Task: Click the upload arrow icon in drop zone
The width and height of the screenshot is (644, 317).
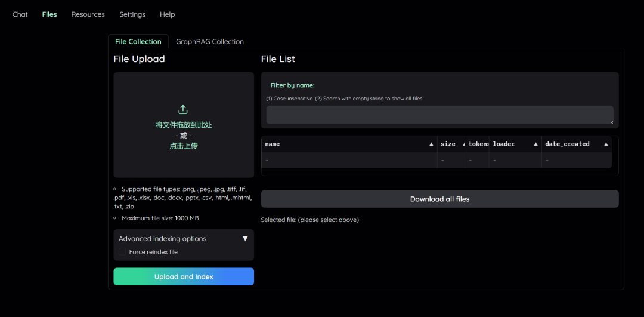Action: pos(183,109)
